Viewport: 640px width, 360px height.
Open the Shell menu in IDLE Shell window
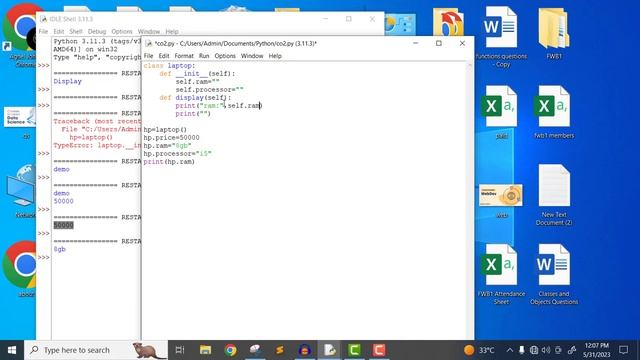[x=76, y=31]
